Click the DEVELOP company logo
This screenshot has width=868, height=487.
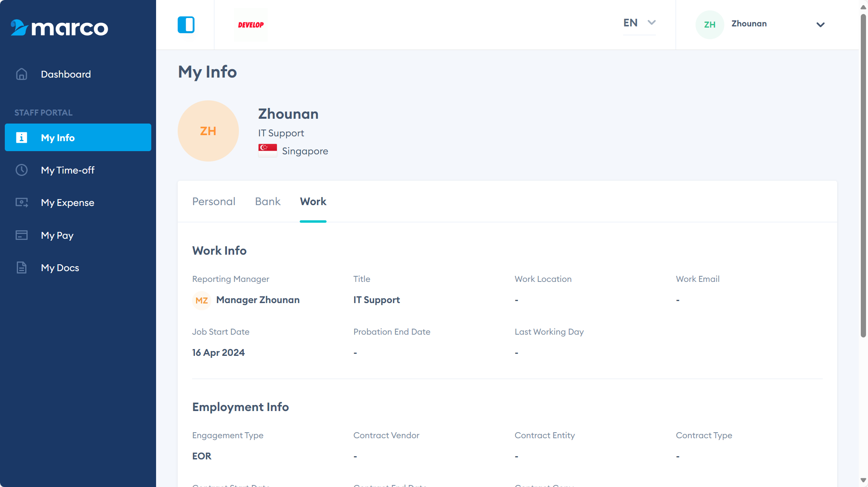coord(251,25)
